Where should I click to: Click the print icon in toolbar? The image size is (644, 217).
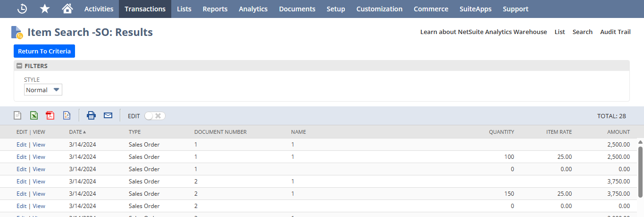[x=91, y=115]
